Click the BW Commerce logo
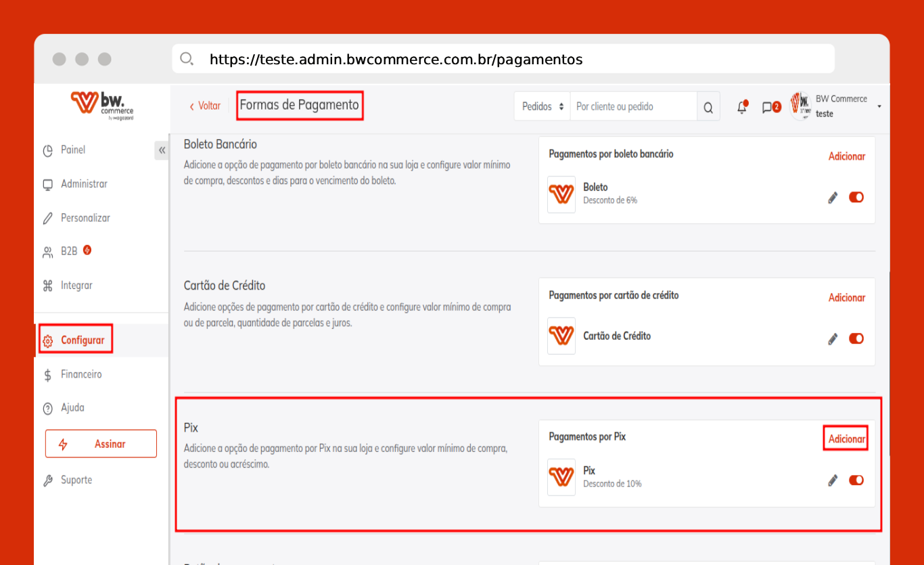 (x=102, y=106)
